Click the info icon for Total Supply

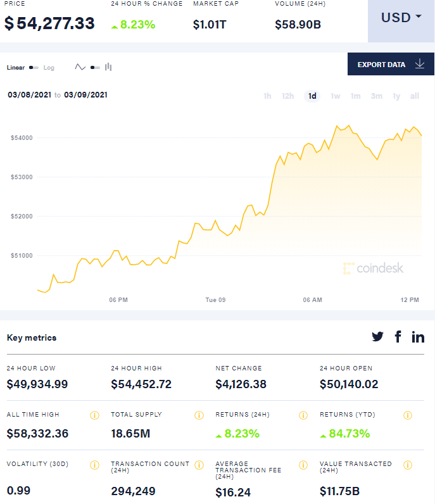tap(199, 415)
